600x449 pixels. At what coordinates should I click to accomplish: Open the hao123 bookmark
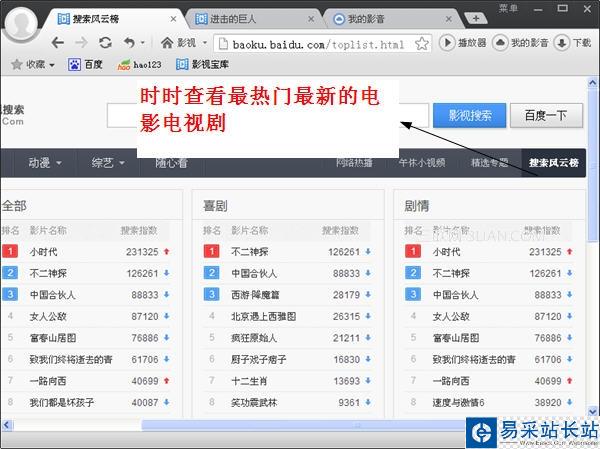[139, 65]
